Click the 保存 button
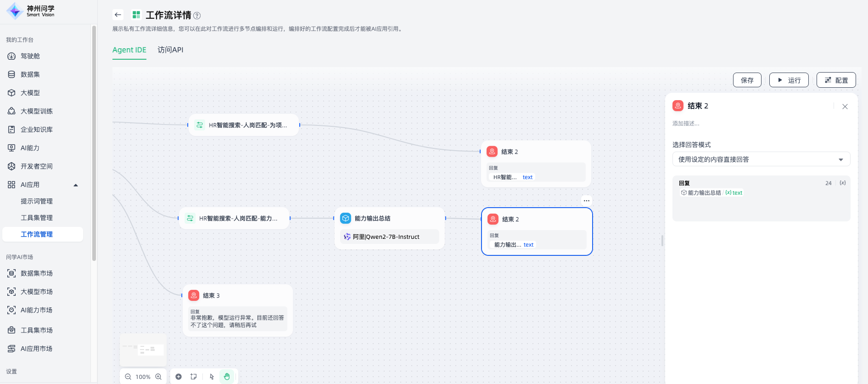Image resolution: width=868 pixels, height=384 pixels. [x=747, y=80]
